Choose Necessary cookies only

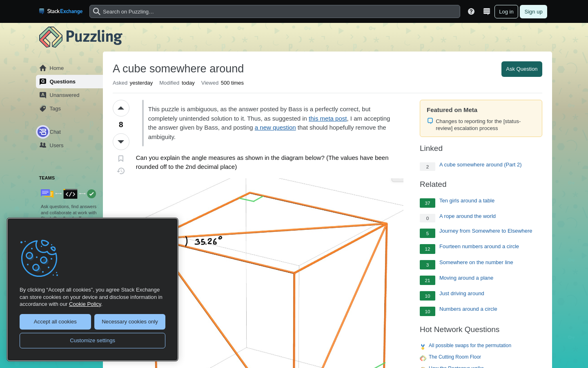click(130, 322)
